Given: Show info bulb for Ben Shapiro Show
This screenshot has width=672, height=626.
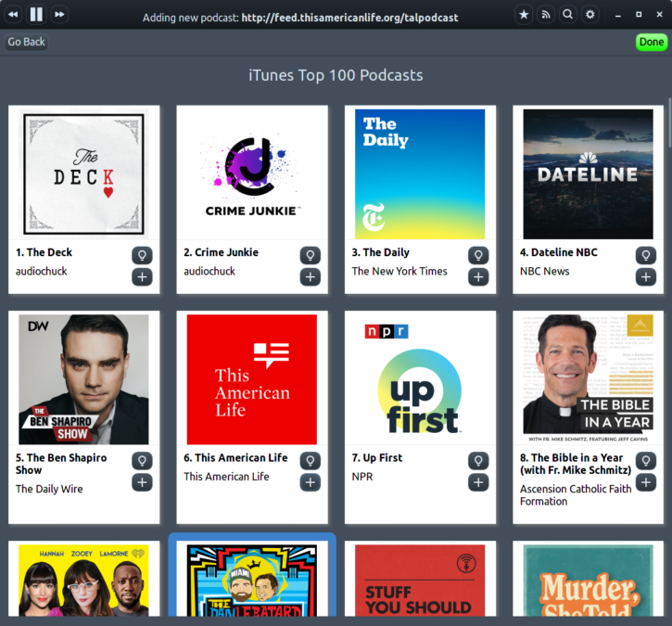Looking at the screenshot, I should (x=142, y=461).
